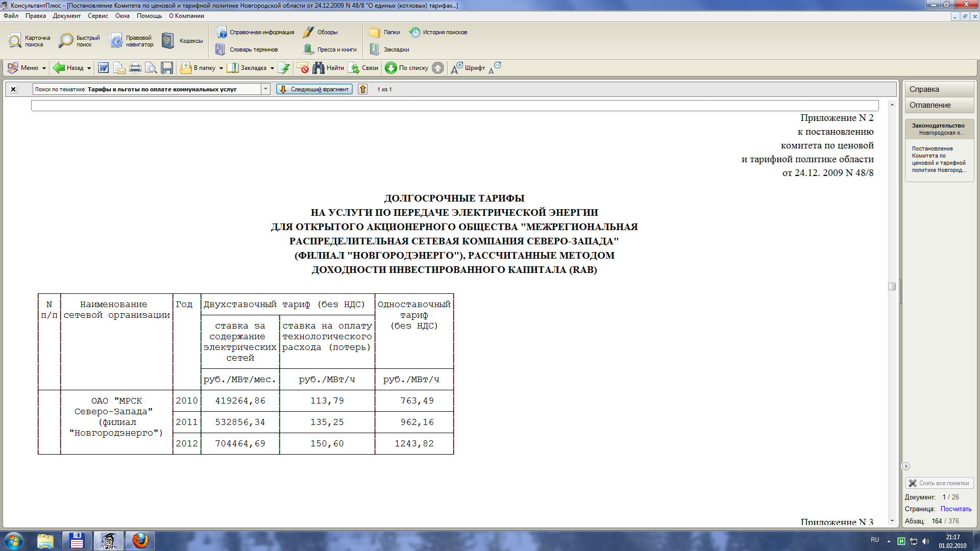Click the scrollbar up arrow
Screen dimensions: 980x551
(x=892, y=105)
